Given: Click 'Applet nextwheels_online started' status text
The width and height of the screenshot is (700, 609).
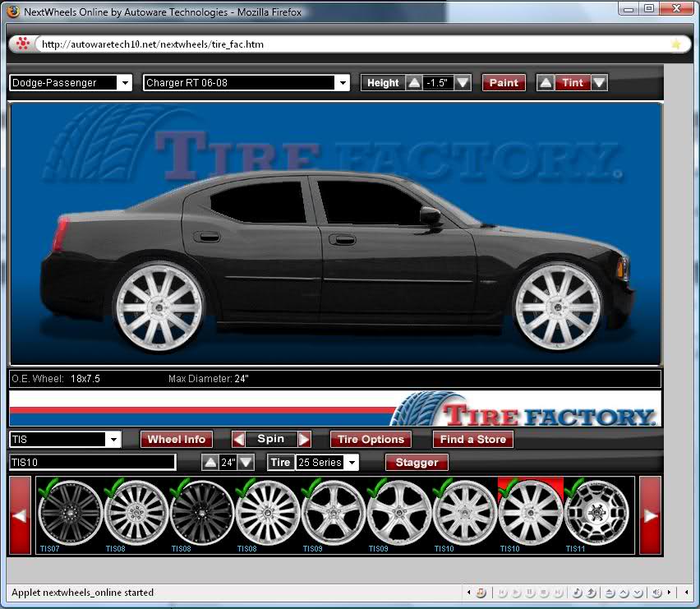Looking at the screenshot, I should [x=82, y=593].
